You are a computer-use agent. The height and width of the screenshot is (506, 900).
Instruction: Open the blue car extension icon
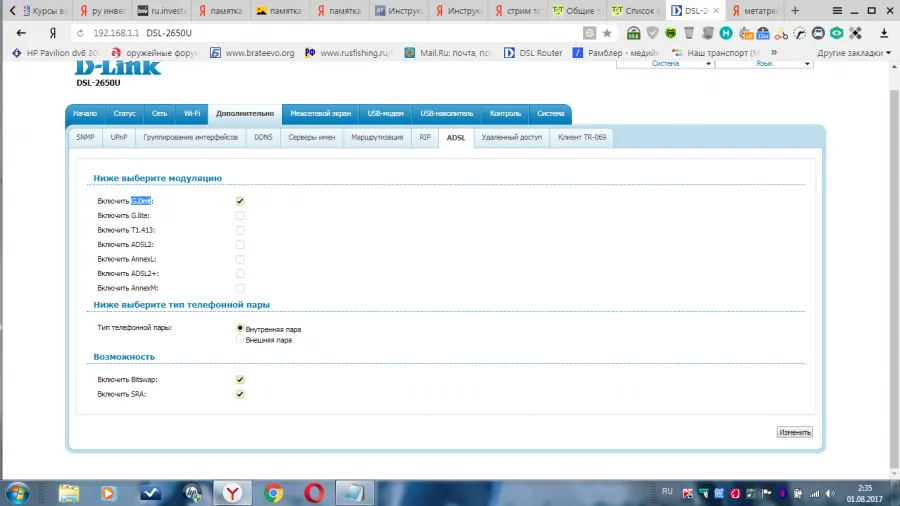click(x=818, y=33)
